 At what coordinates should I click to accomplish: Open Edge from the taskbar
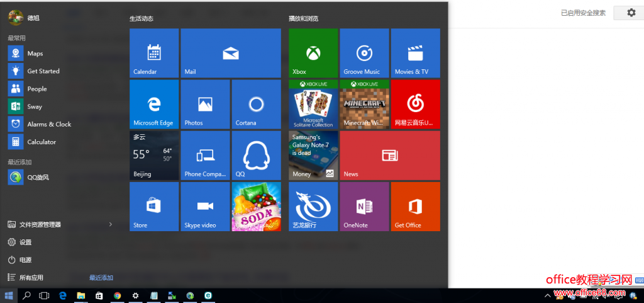pos(63,295)
